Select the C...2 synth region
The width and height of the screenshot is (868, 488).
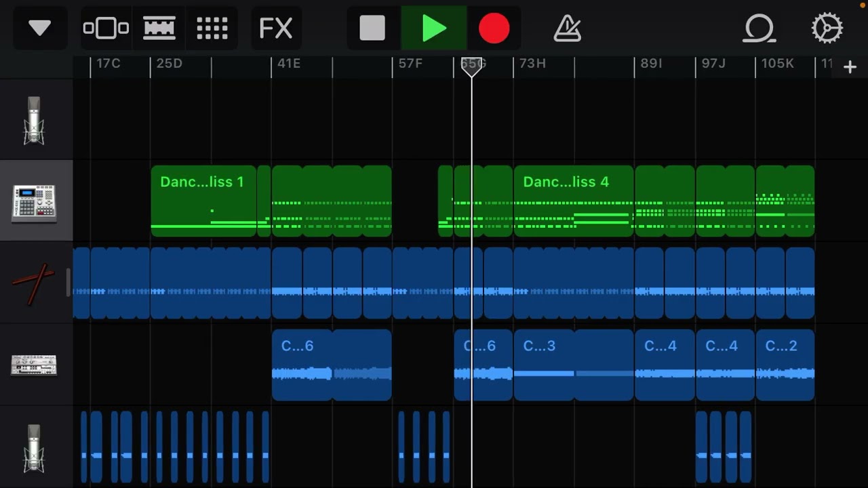(785, 365)
